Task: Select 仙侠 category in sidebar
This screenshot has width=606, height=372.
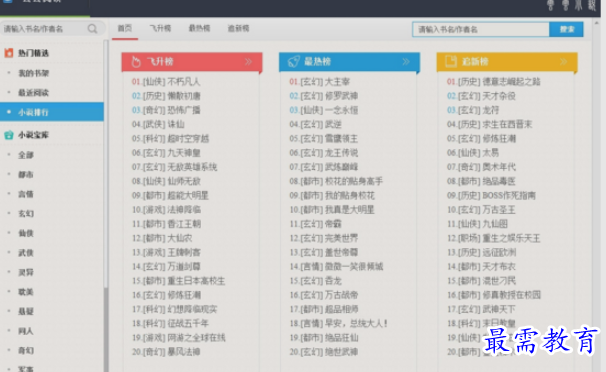Action: tap(26, 233)
